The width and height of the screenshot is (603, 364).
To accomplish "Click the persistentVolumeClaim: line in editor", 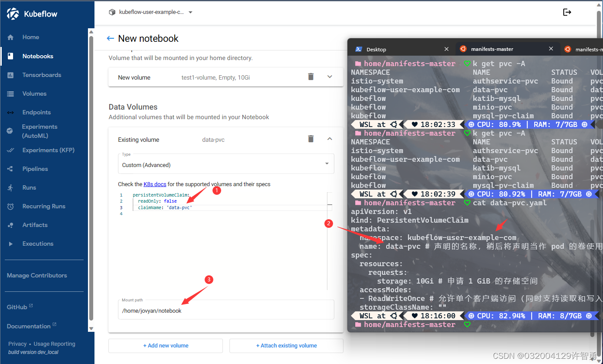I will point(161,195).
